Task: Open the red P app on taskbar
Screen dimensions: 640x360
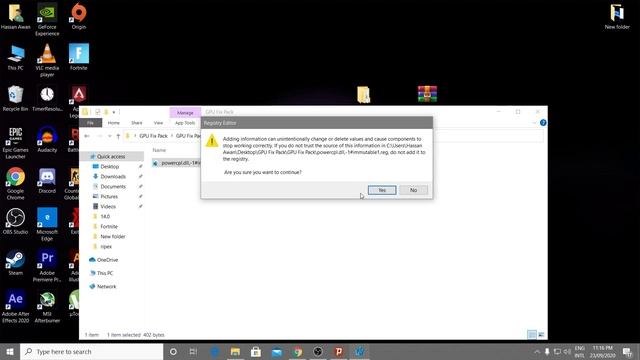Action: click(x=339, y=351)
